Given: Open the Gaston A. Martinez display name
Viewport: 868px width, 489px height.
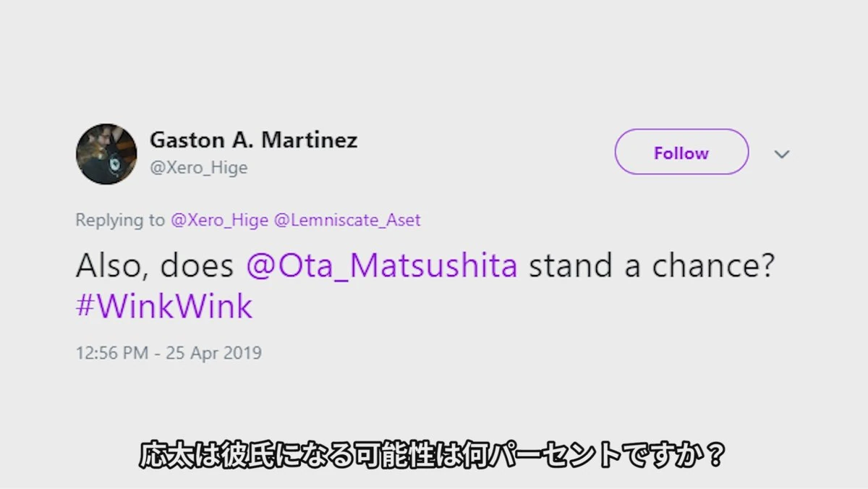Looking at the screenshot, I should [x=253, y=140].
